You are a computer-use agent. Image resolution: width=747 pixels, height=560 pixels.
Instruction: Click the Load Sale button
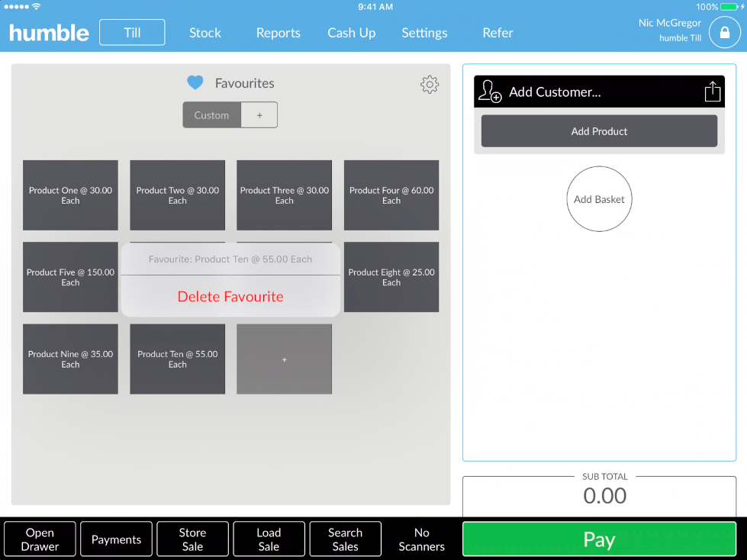269,539
